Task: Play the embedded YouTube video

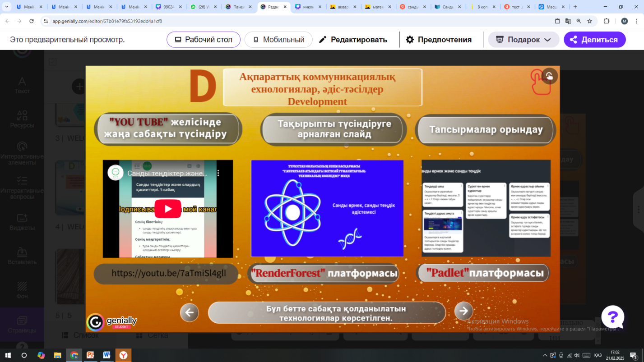Action: tap(168, 209)
